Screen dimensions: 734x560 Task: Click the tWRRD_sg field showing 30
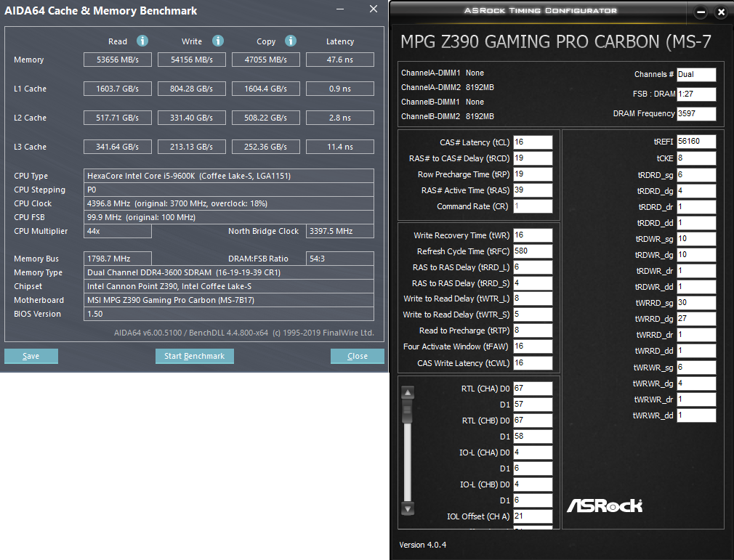click(696, 303)
